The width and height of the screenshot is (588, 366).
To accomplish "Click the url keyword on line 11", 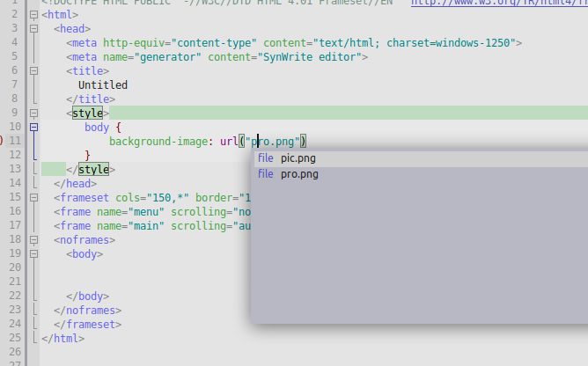I will (x=229, y=142).
